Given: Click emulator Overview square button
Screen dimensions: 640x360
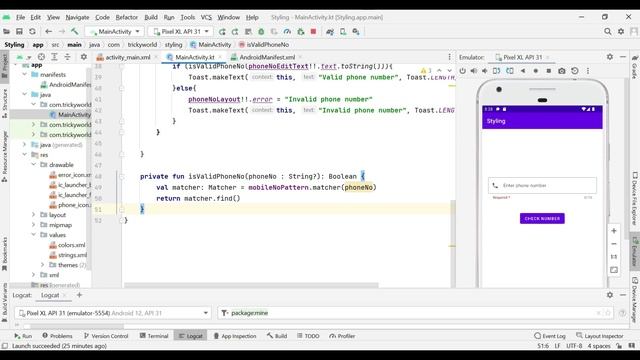Looking at the screenshot, I should point(549,71).
